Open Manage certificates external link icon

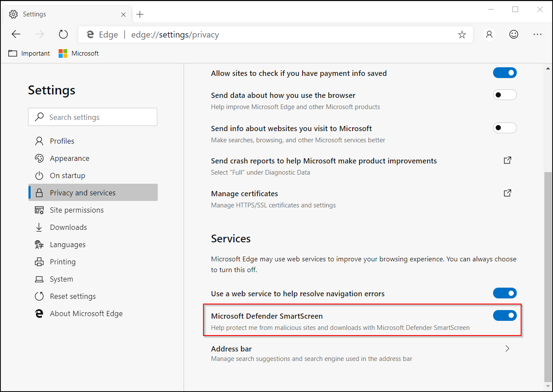tap(507, 193)
